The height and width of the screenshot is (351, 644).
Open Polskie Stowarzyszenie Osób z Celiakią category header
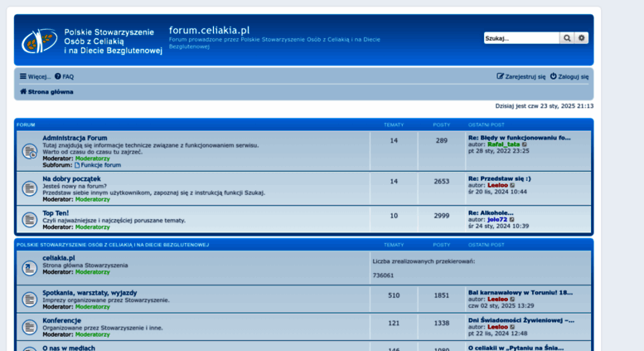click(113, 245)
